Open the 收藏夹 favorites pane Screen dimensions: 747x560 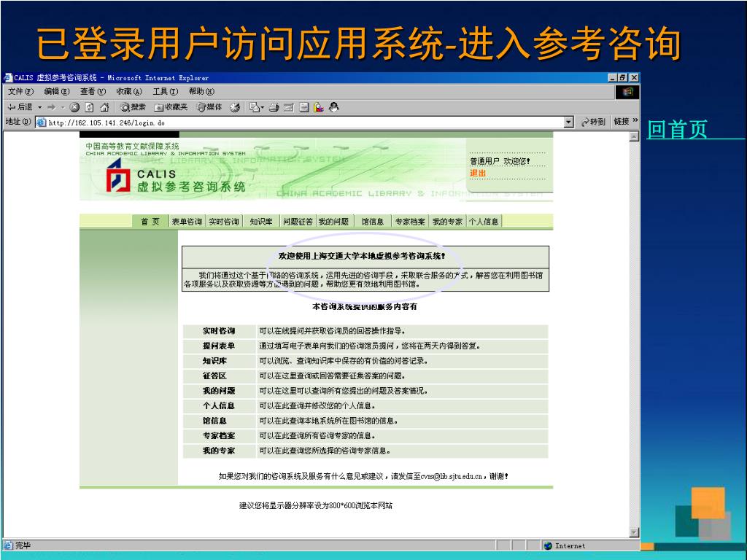[171, 107]
